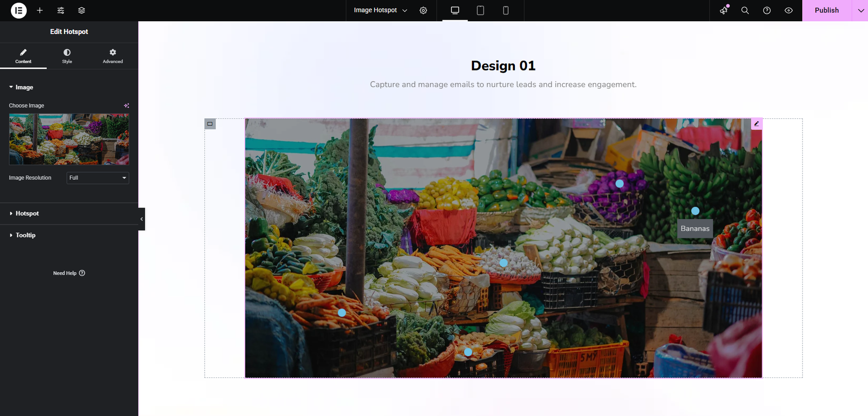Image resolution: width=868 pixels, height=416 pixels.
Task: Open the Add Element plus icon
Action: [40, 10]
